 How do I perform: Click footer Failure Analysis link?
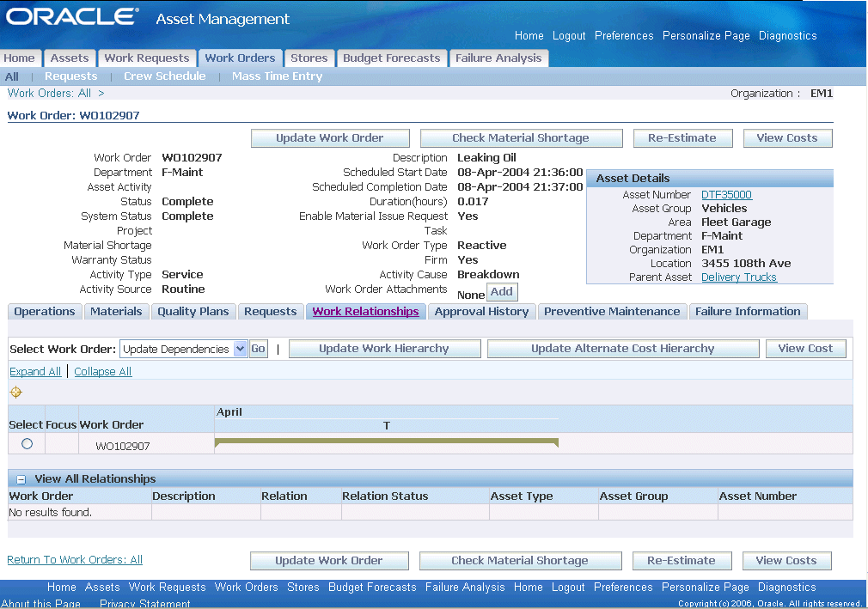(x=465, y=587)
